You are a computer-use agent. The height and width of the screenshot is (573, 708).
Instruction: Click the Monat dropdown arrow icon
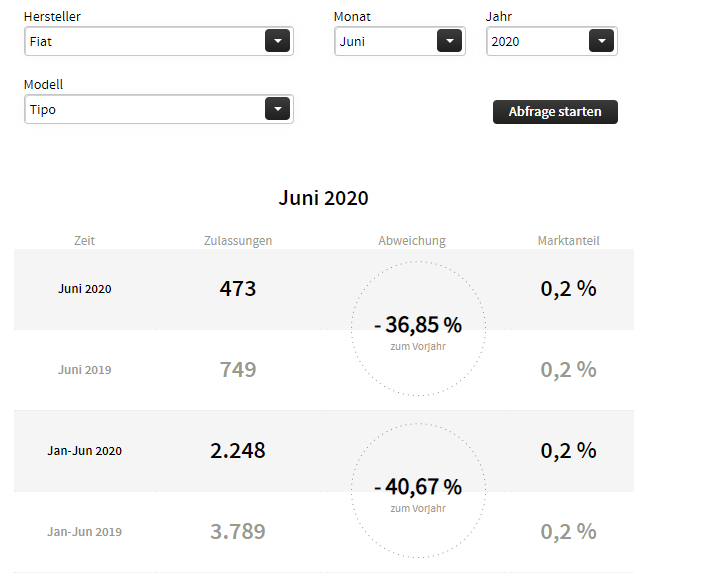(450, 41)
